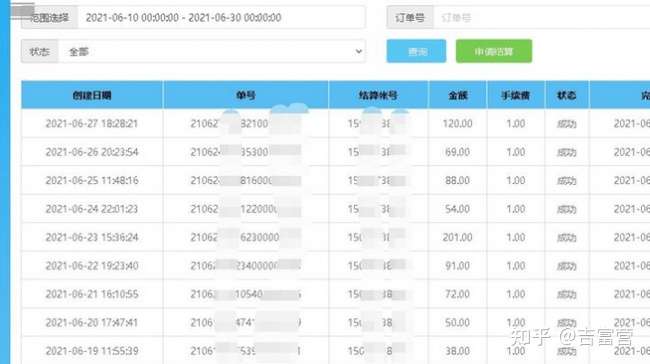Click the 成功 status in the 2021-06-27 row
This screenshot has height=364, width=650.
point(567,124)
